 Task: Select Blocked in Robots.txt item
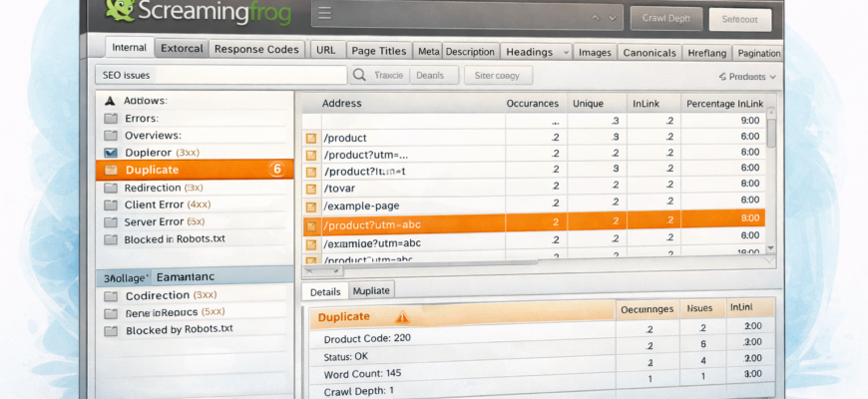tap(195, 239)
